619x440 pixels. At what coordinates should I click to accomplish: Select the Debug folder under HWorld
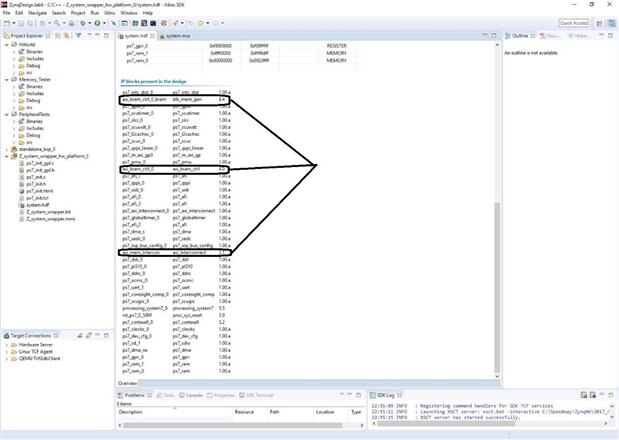pyautogui.click(x=33, y=66)
